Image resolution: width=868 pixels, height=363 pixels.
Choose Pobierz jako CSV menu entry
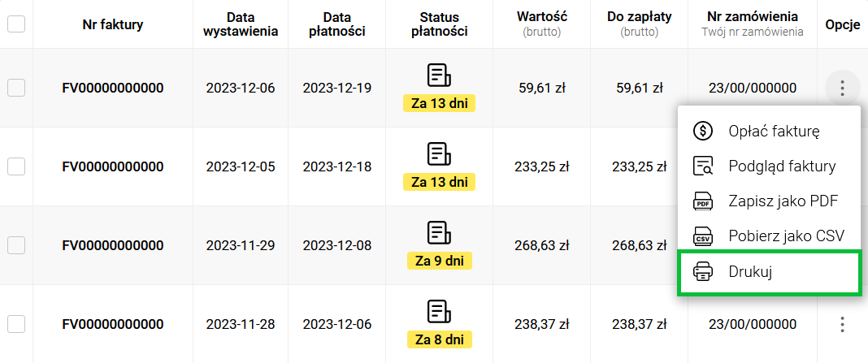pos(769,236)
